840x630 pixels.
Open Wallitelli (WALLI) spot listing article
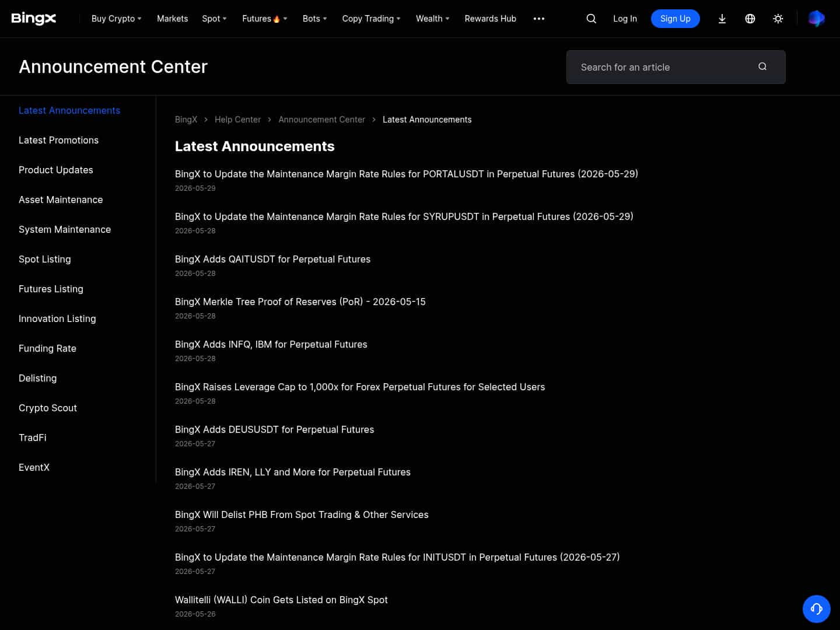pos(281,600)
